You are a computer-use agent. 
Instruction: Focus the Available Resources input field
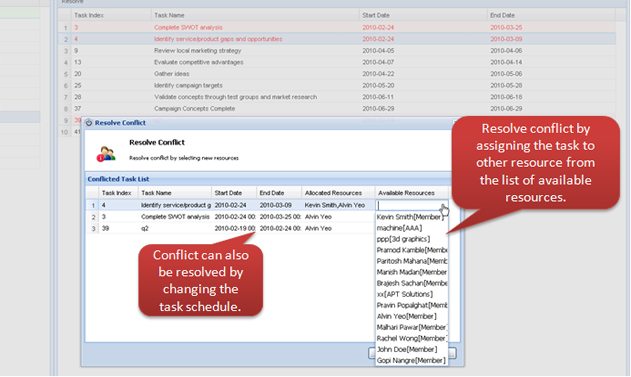(408, 206)
